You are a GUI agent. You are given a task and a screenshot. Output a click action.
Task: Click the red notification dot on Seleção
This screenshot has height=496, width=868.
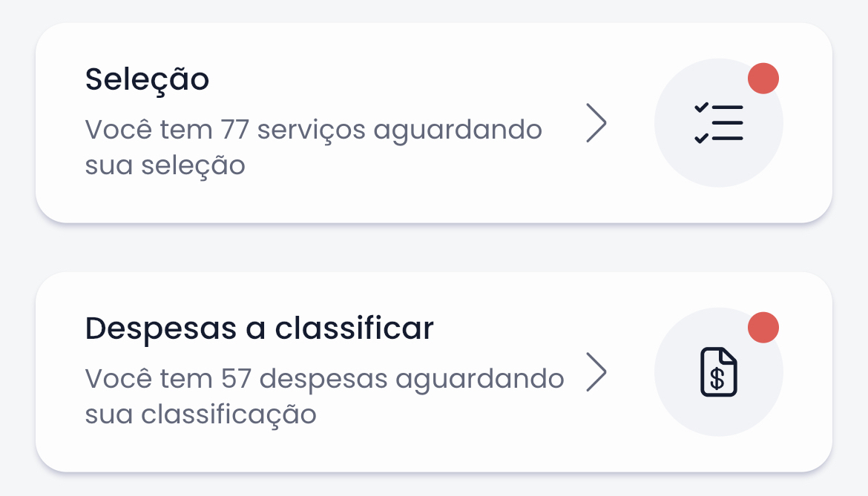point(763,79)
